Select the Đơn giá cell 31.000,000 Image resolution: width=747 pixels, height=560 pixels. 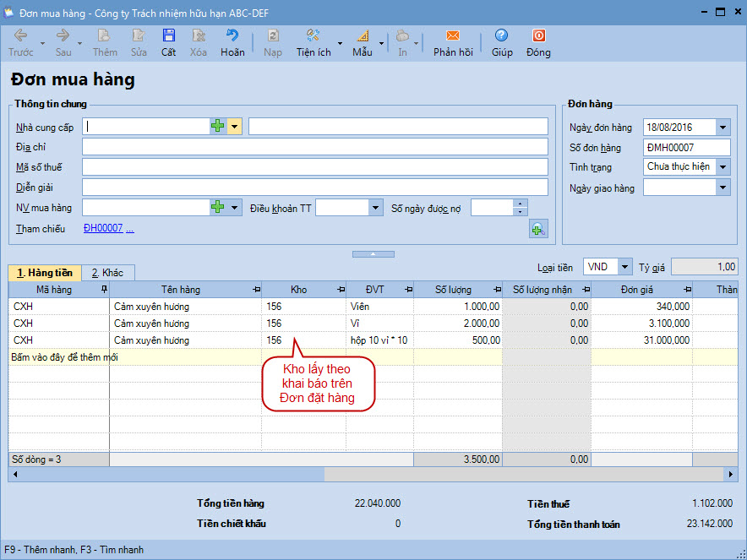coord(641,340)
